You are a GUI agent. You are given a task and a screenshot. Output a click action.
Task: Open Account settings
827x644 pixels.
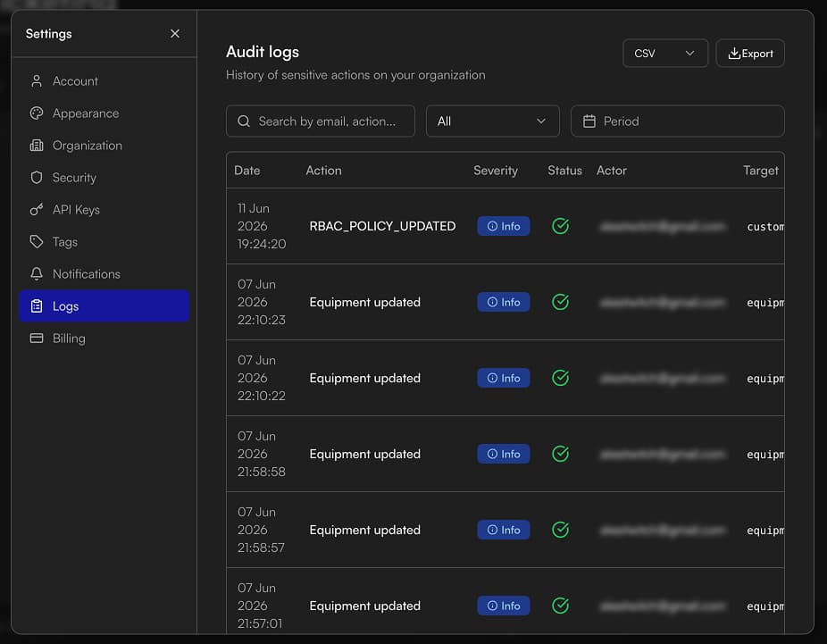(104, 80)
